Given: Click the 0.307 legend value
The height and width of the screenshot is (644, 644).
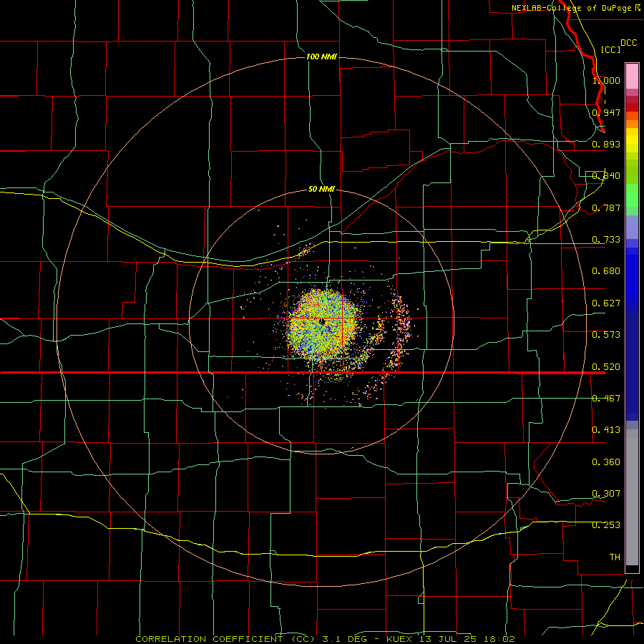Looking at the screenshot, I should tap(606, 494).
